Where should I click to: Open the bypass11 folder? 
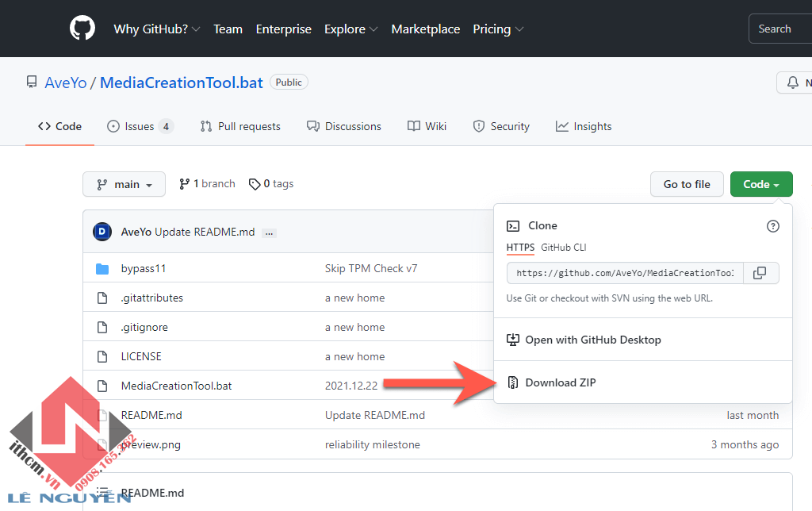click(144, 268)
